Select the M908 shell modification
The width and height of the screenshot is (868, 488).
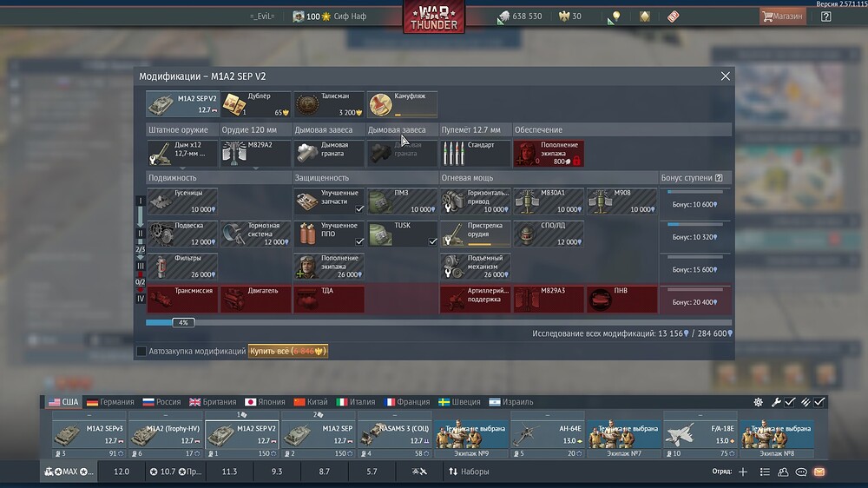621,201
